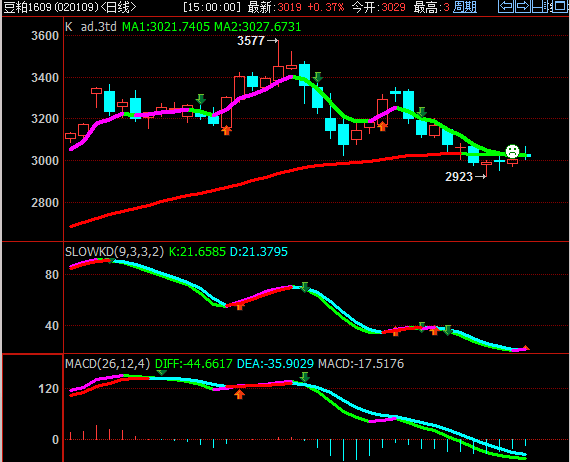
Task: Open the 周期 period link
Action: click(465, 7)
